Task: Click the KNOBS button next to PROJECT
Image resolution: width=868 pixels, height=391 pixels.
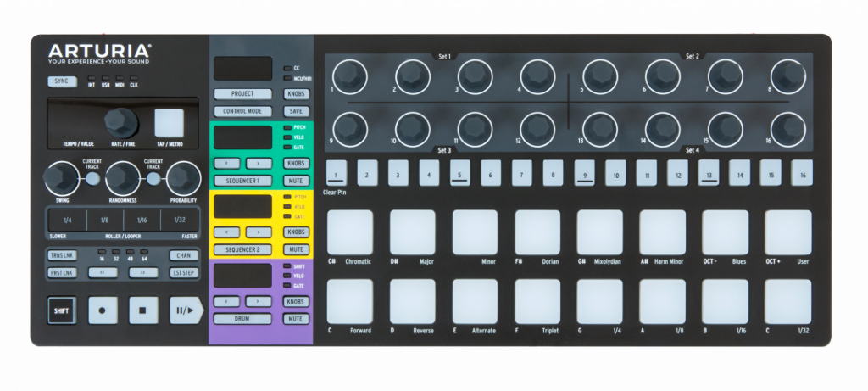Action: [x=296, y=94]
